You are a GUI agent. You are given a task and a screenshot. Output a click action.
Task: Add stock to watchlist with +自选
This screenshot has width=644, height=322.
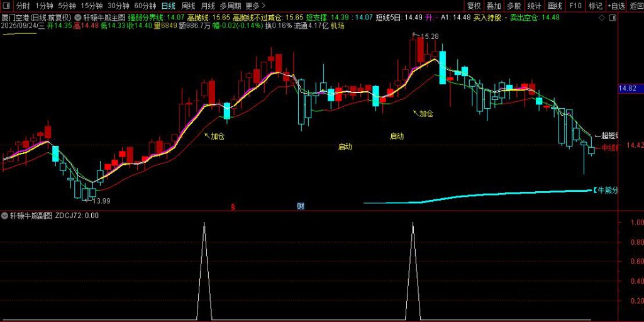616,6
